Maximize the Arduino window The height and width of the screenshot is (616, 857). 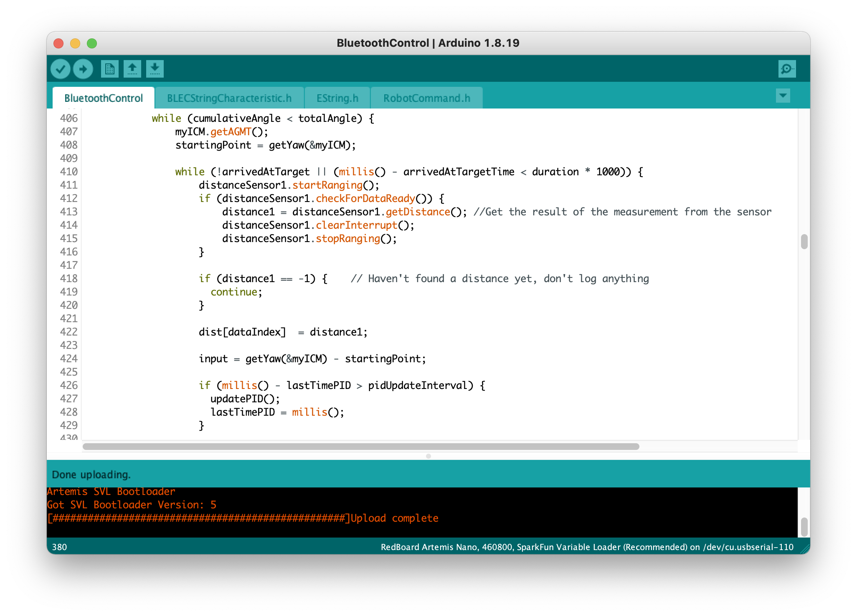[x=92, y=43]
